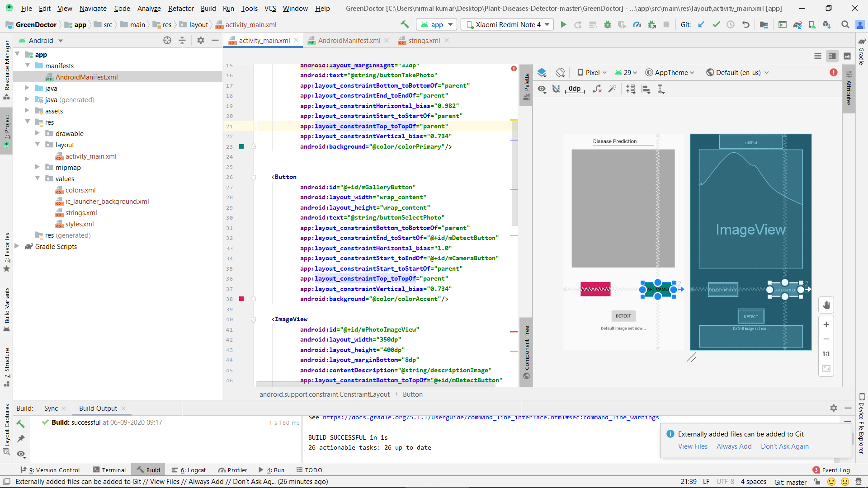Switch to the strings.xml editor tab

pos(424,41)
